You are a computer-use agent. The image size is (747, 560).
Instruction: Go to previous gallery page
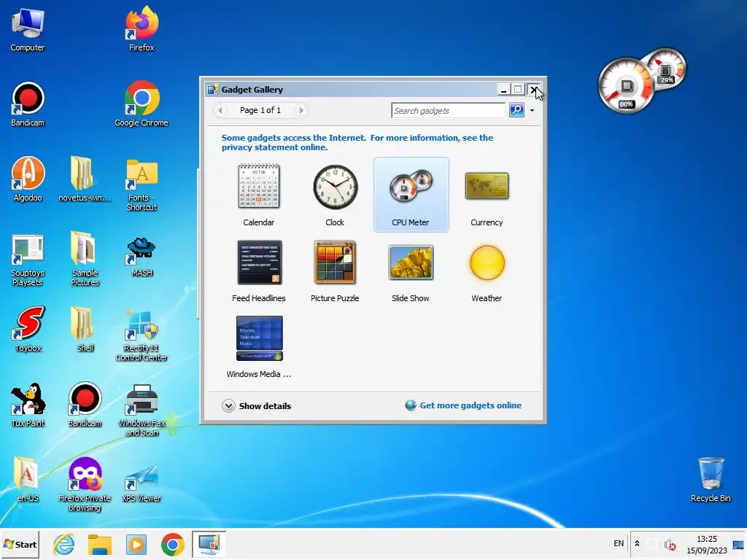point(220,111)
